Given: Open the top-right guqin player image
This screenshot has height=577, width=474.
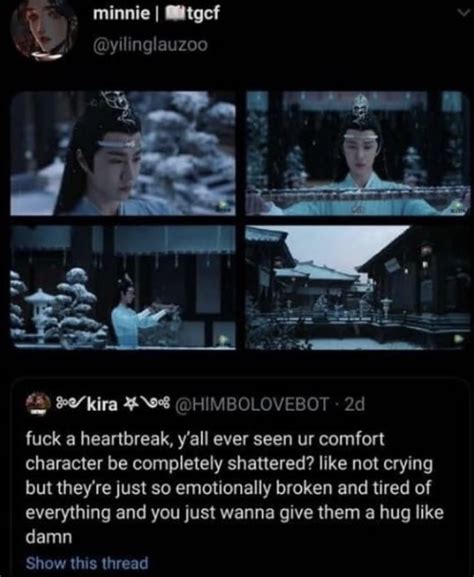Looking at the screenshot, I should coord(358,153).
